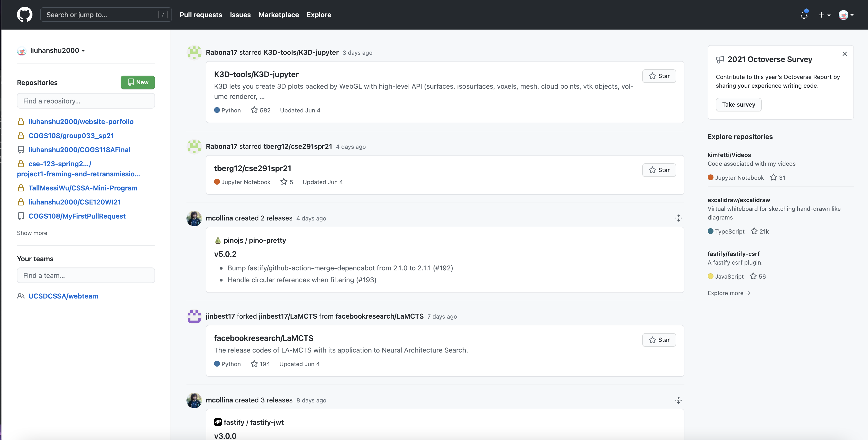Click the star icon showing 21k on excalidraw
This screenshot has height=440, width=868.
[754, 231]
